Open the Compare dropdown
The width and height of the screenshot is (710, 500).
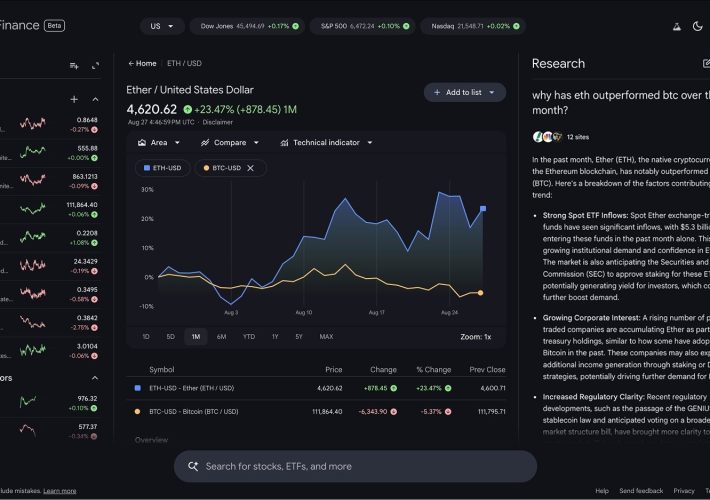coord(230,143)
